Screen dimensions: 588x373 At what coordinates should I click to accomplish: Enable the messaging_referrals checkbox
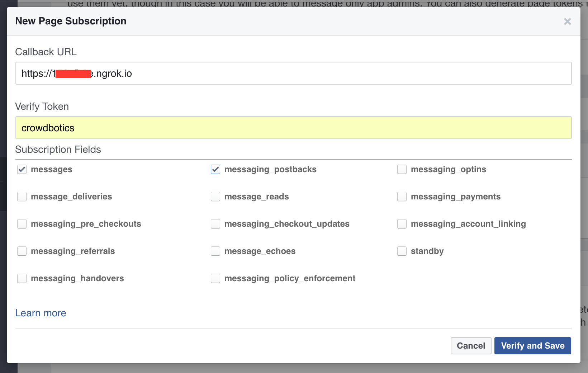coord(22,251)
